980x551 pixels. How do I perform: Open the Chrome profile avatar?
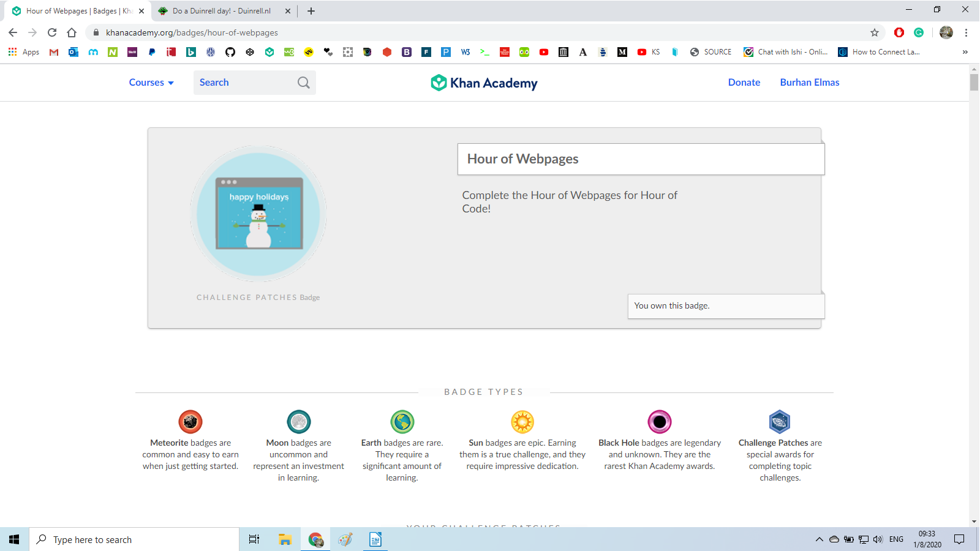(946, 32)
